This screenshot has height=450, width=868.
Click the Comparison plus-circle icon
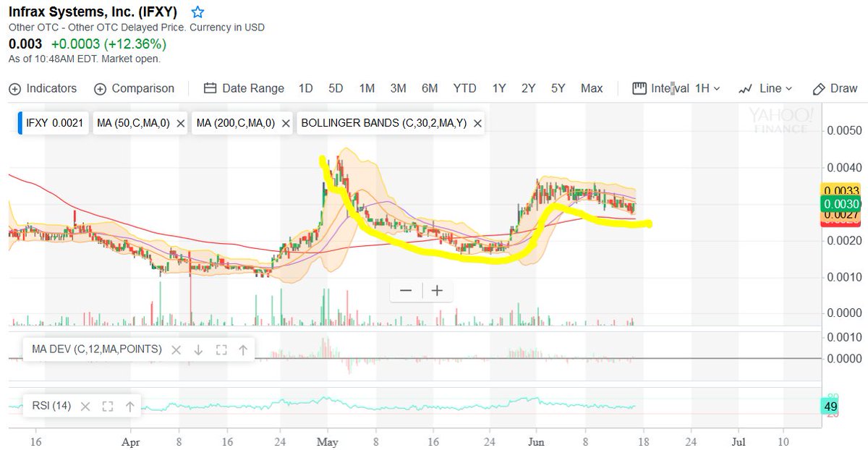(101, 88)
